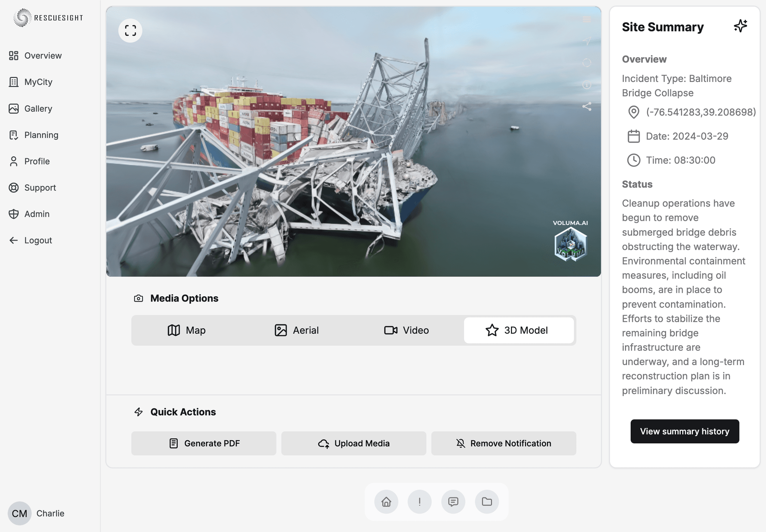Open Gallery in the sidebar
Viewport: 766px width, 532px height.
pos(38,108)
